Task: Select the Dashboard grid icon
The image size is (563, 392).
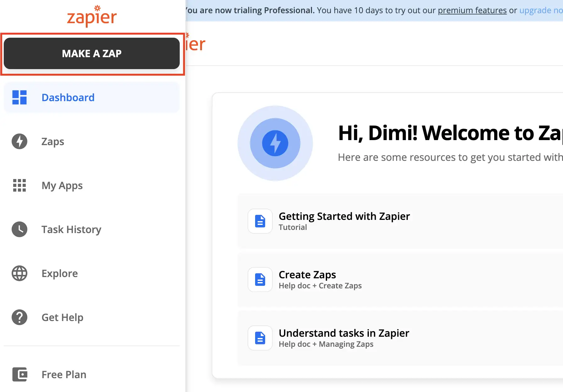Action: point(19,97)
